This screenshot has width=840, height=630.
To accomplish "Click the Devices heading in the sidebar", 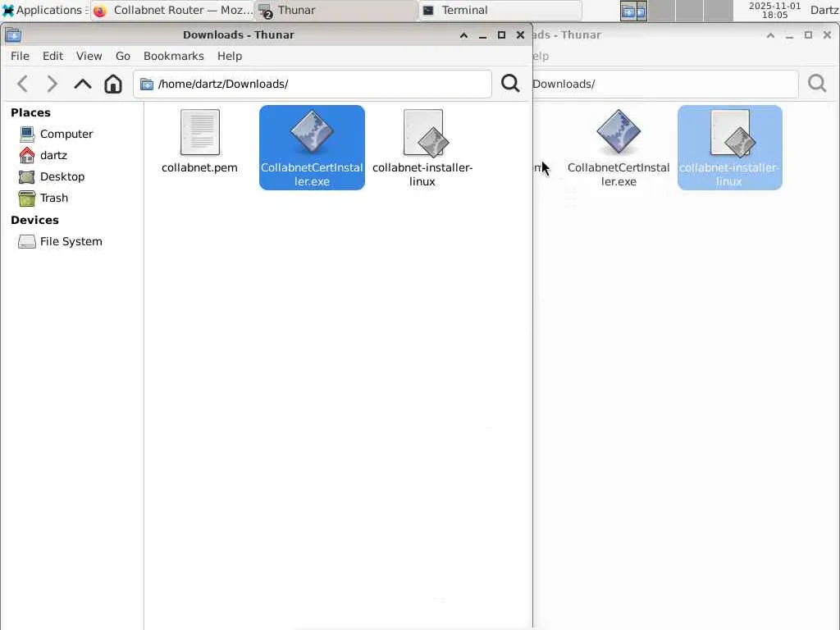I will tap(34, 220).
